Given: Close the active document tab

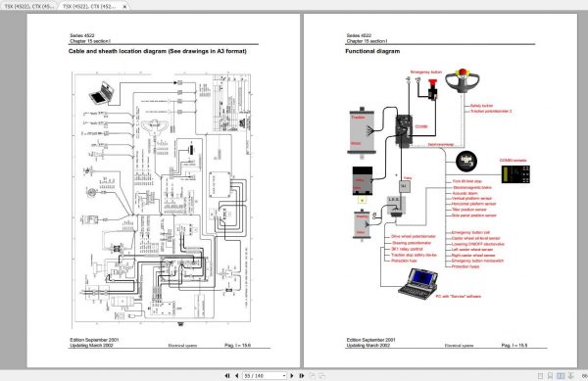Looking at the screenshot, I should 124,7.
